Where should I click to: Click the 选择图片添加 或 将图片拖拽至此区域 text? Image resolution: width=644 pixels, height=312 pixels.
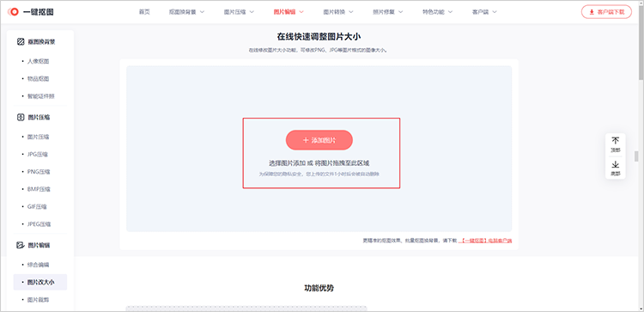pyautogui.click(x=319, y=162)
